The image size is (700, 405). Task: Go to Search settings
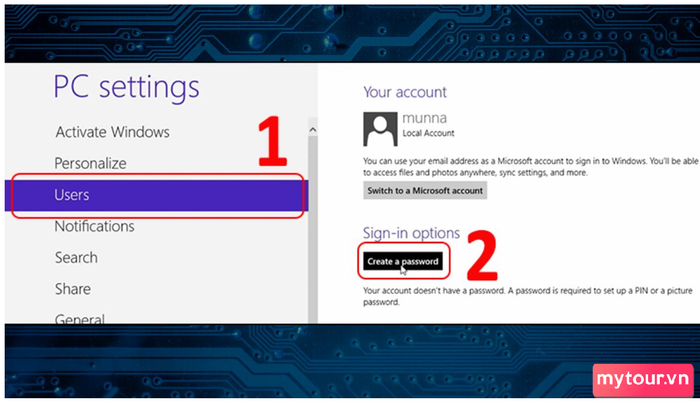[x=76, y=258]
